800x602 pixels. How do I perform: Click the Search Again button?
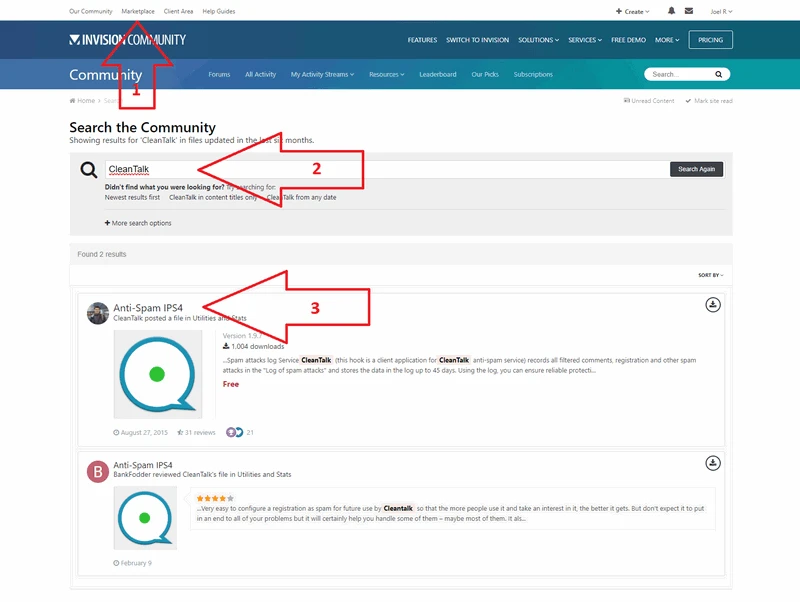point(696,169)
